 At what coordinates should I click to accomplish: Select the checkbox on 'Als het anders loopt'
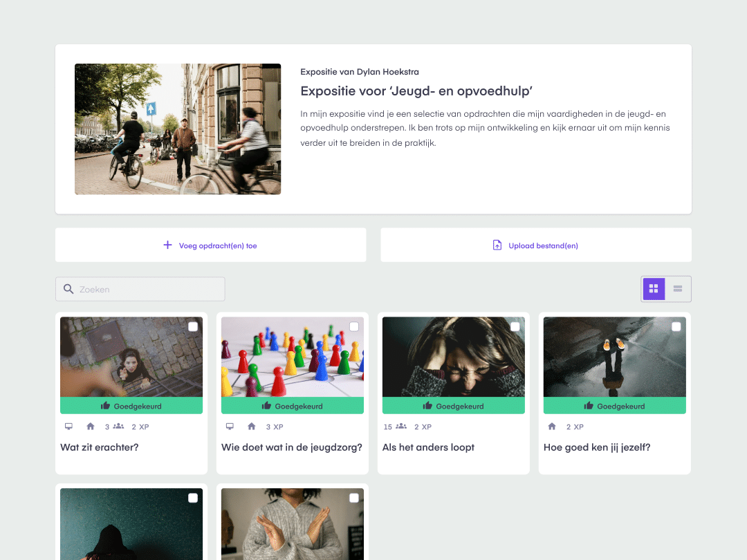[x=515, y=326]
